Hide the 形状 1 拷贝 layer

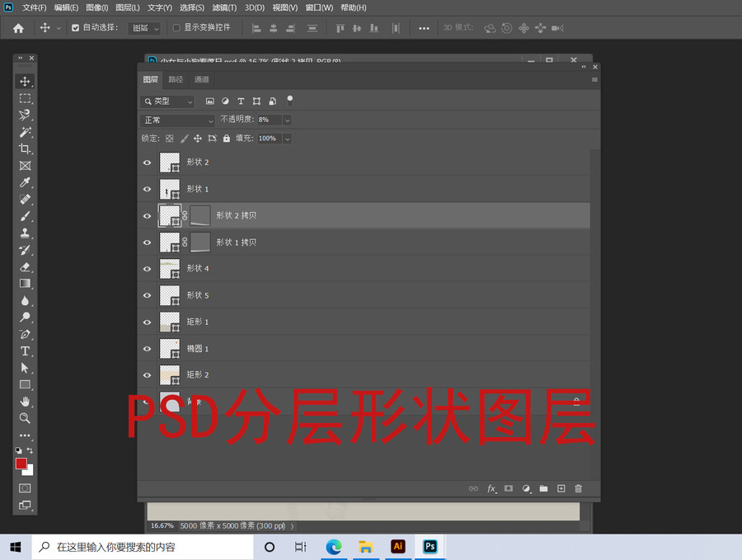(148, 242)
